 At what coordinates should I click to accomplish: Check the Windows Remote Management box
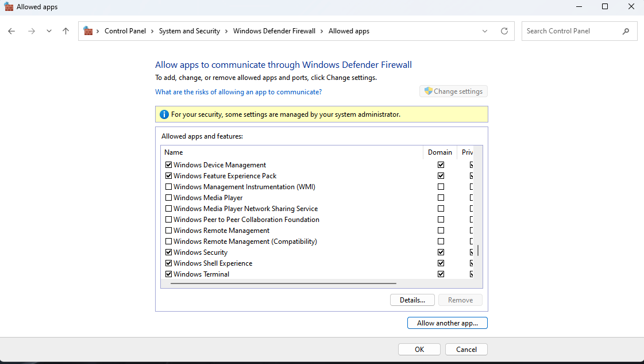click(x=168, y=230)
